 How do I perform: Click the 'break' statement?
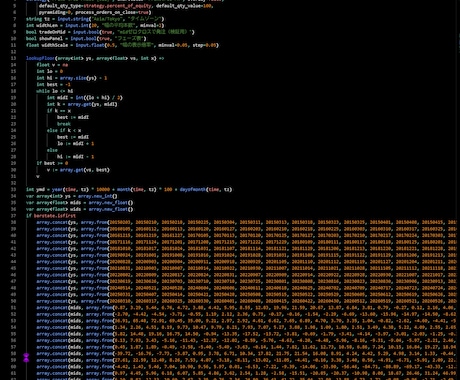[x=64, y=124]
